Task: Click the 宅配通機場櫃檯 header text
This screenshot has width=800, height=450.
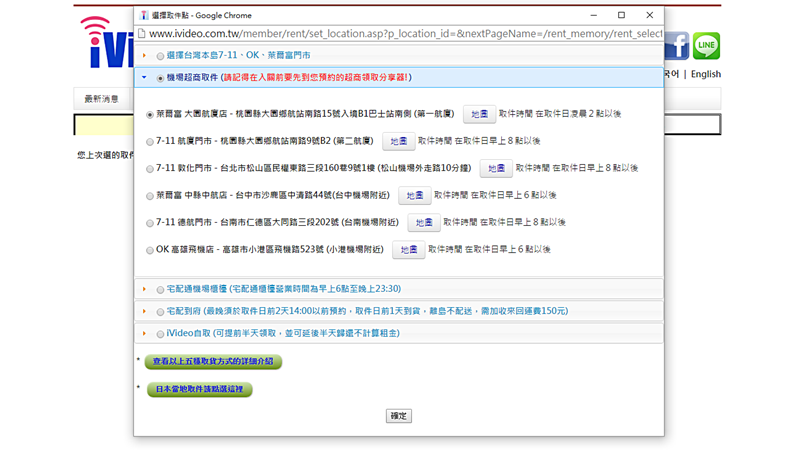Action: tap(284, 289)
